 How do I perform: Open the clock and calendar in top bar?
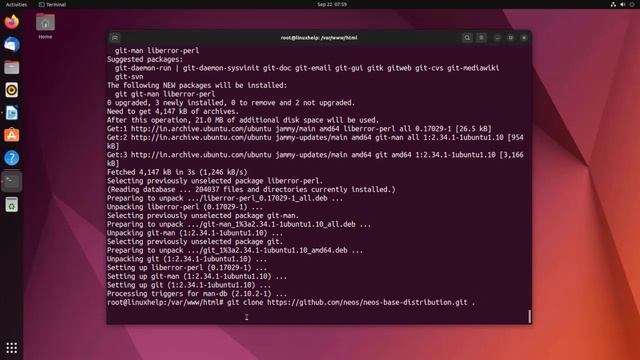[x=332, y=4]
